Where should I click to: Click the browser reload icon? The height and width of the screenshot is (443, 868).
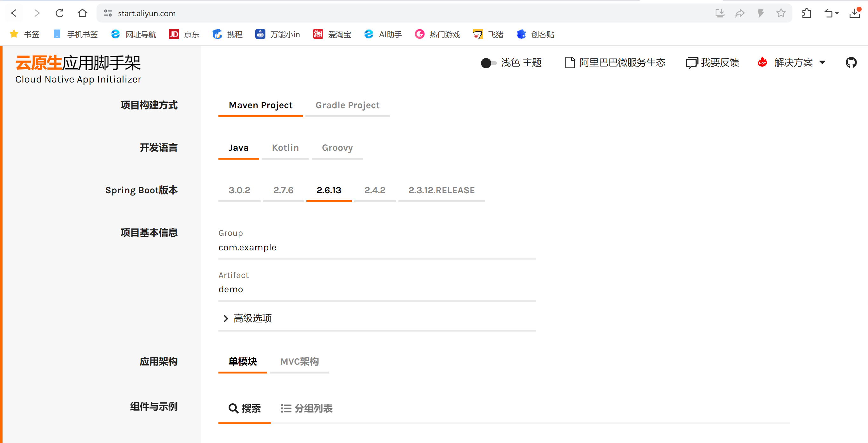(60, 13)
